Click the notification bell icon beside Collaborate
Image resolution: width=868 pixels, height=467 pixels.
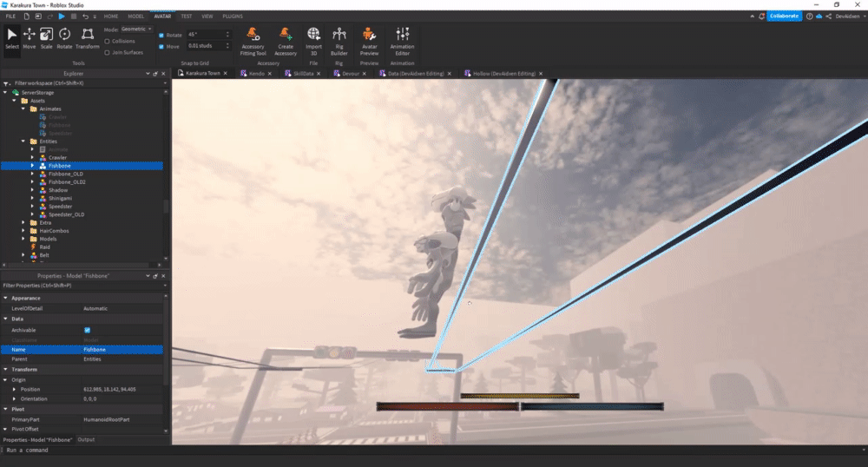tap(762, 16)
